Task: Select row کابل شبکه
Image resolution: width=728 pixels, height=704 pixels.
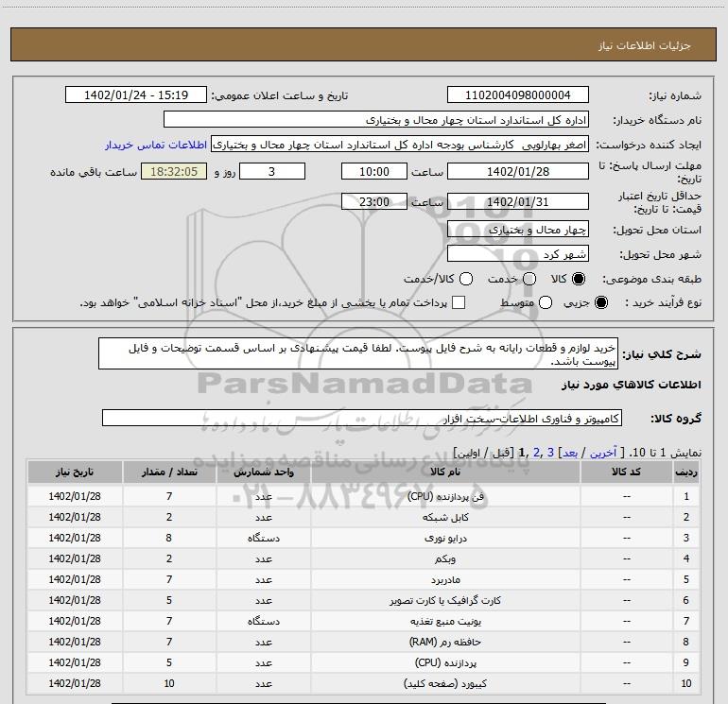Action: (x=363, y=517)
